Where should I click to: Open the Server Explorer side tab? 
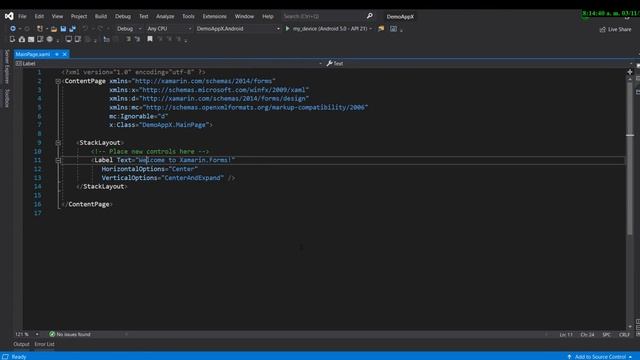pyautogui.click(x=6, y=67)
